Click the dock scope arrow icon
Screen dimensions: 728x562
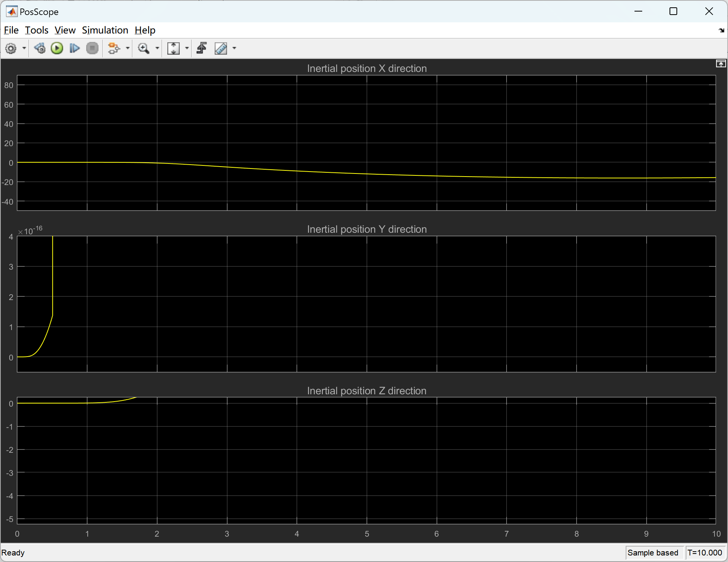click(721, 30)
